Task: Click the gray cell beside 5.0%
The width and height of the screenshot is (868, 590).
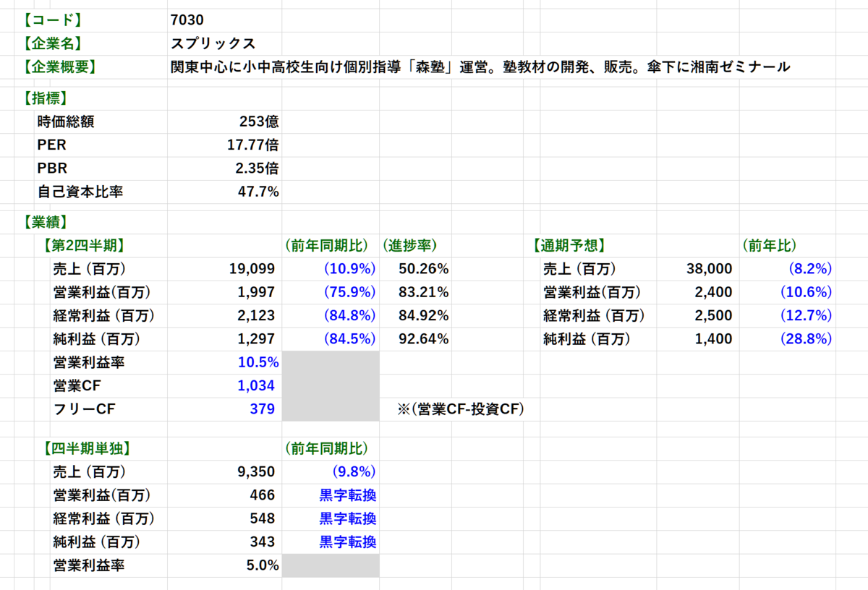Action: (x=331, y=565)
